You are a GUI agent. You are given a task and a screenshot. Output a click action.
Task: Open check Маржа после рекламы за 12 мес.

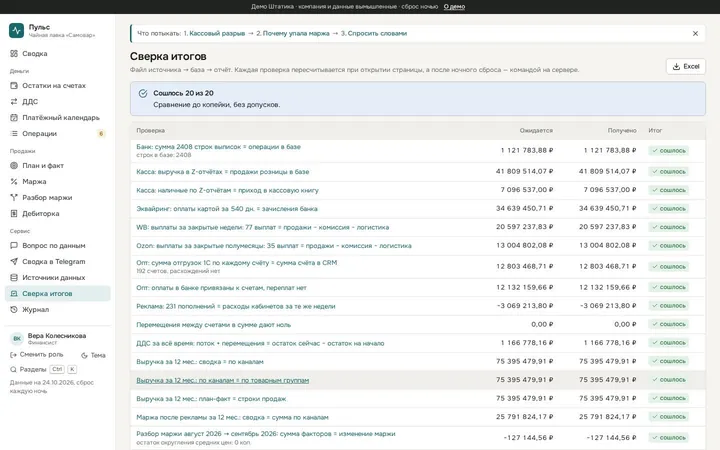[x=232, y=417]
